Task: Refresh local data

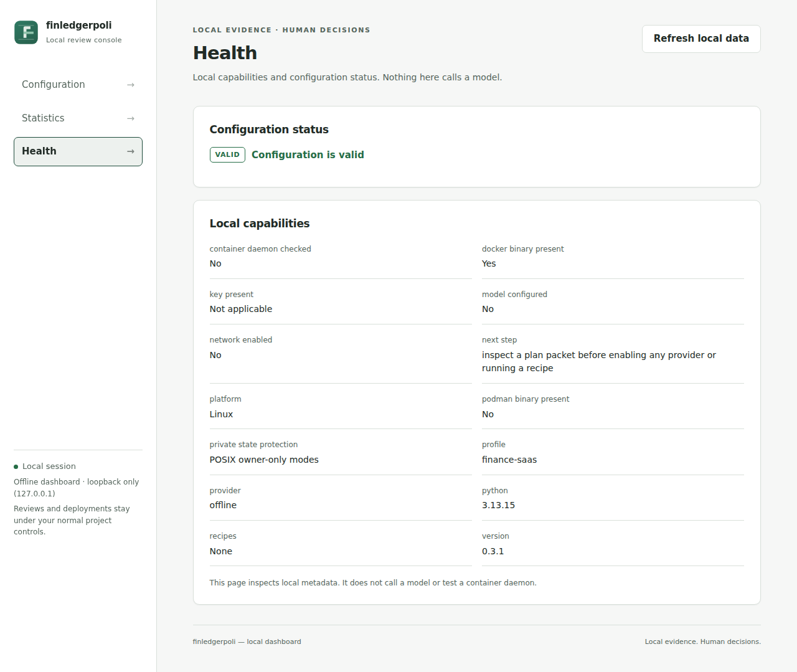Action: click(701, 39)
